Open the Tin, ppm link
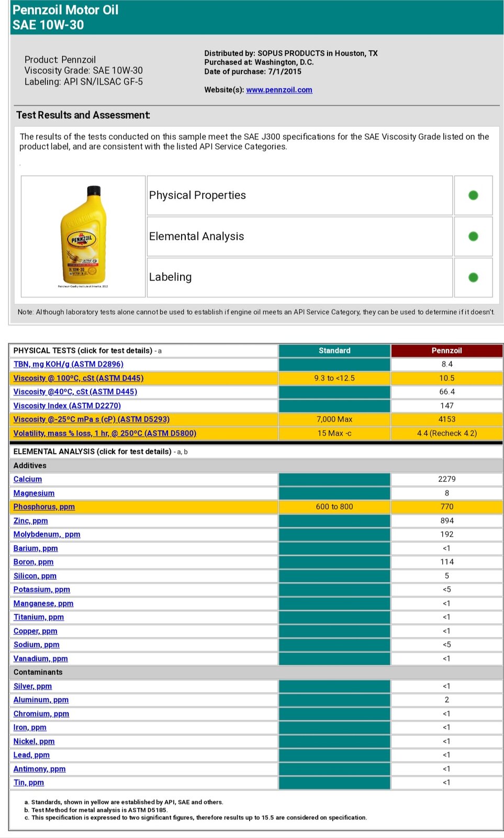The image size is (504, 838). pyautogui.click(x=29, y=782)
